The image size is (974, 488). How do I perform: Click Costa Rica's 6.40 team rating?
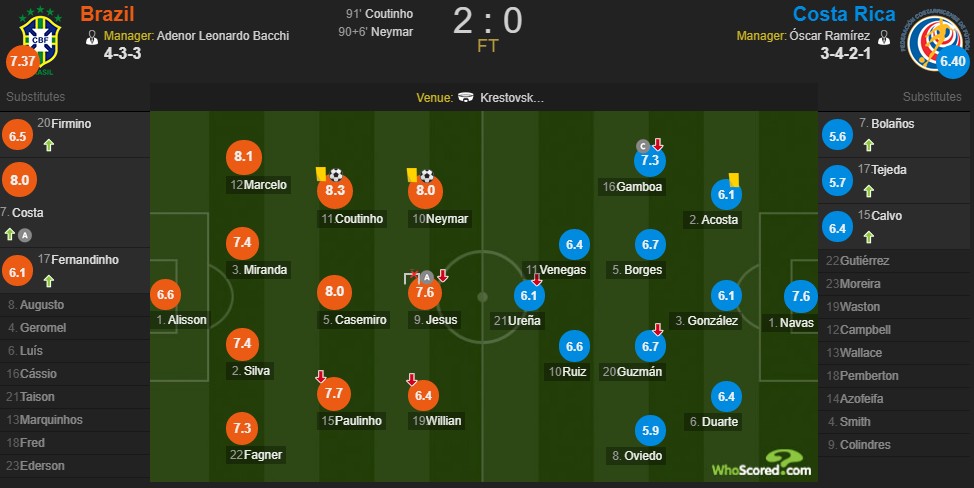[x=953, y=61]
